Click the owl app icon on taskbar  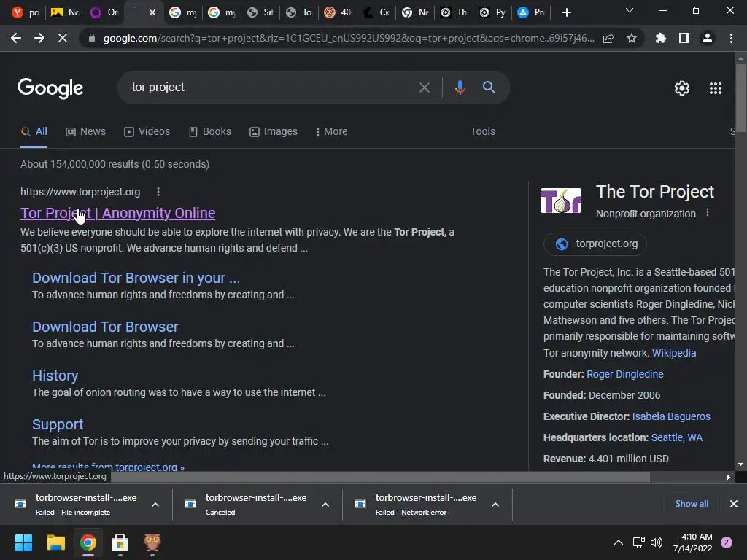152,542
